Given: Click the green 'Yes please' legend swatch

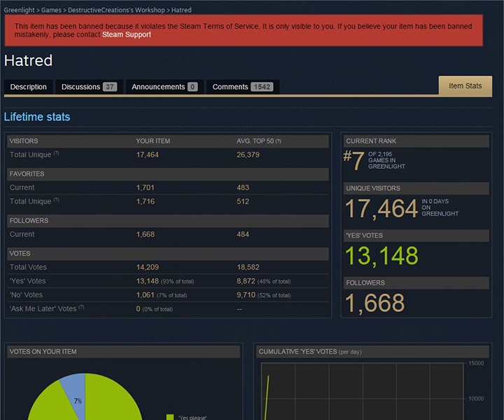Looking at the screenshot, I should [x=170, y=417].
